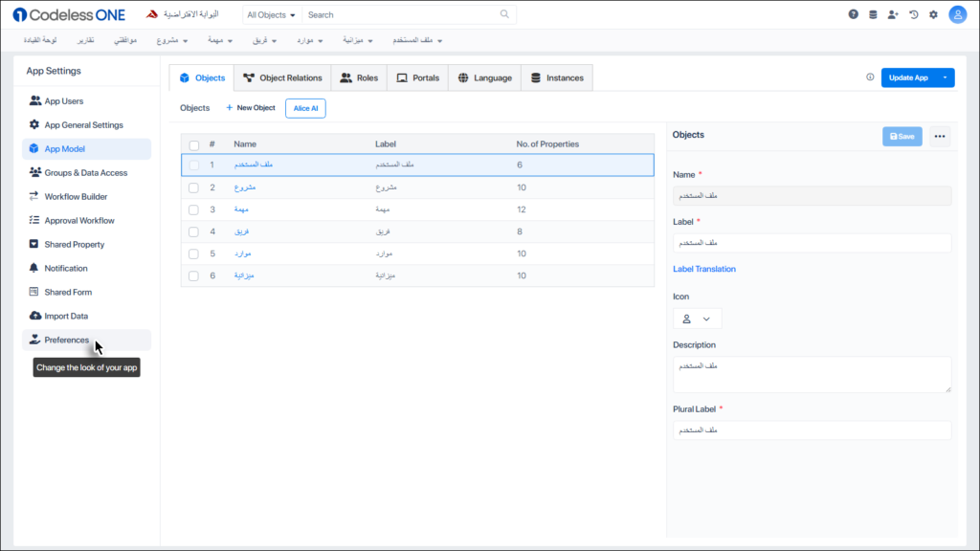The height and width of the screenshot is (551, 980).
Task: Click the red portal logo beside البوابة الافتراضية
Action: [152, 14]
